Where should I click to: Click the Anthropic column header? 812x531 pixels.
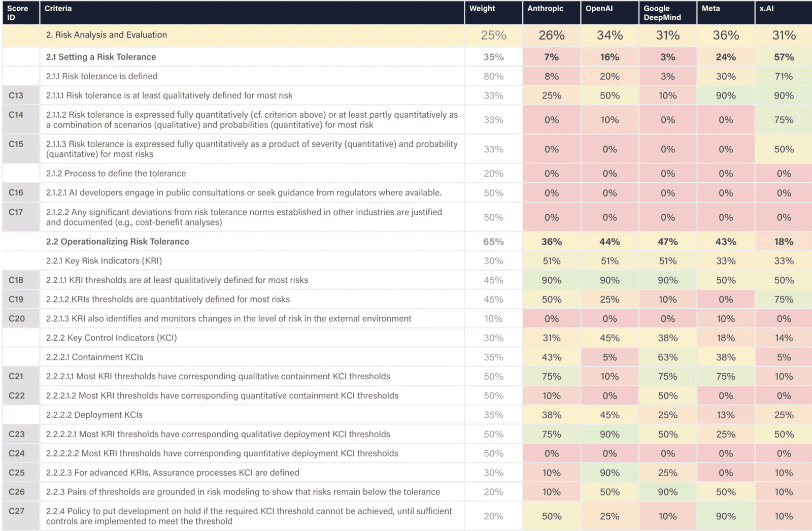click(x=545, y=9)
